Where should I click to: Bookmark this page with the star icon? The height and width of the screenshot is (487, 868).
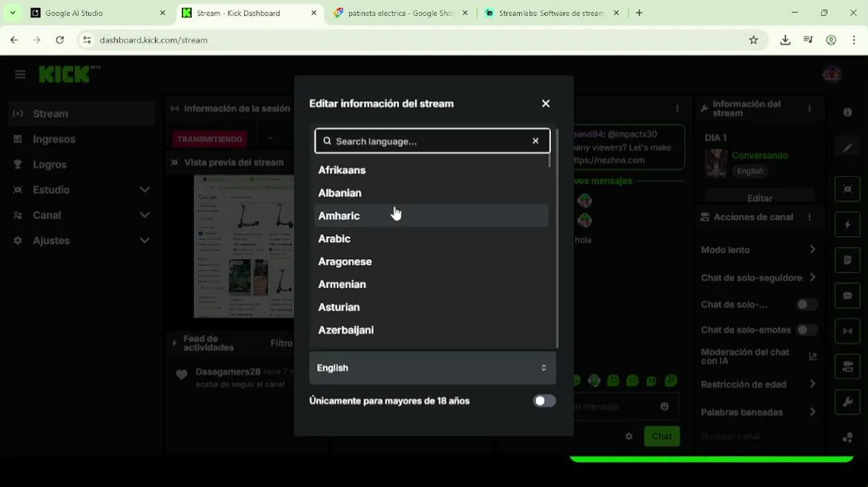(754, 40)
